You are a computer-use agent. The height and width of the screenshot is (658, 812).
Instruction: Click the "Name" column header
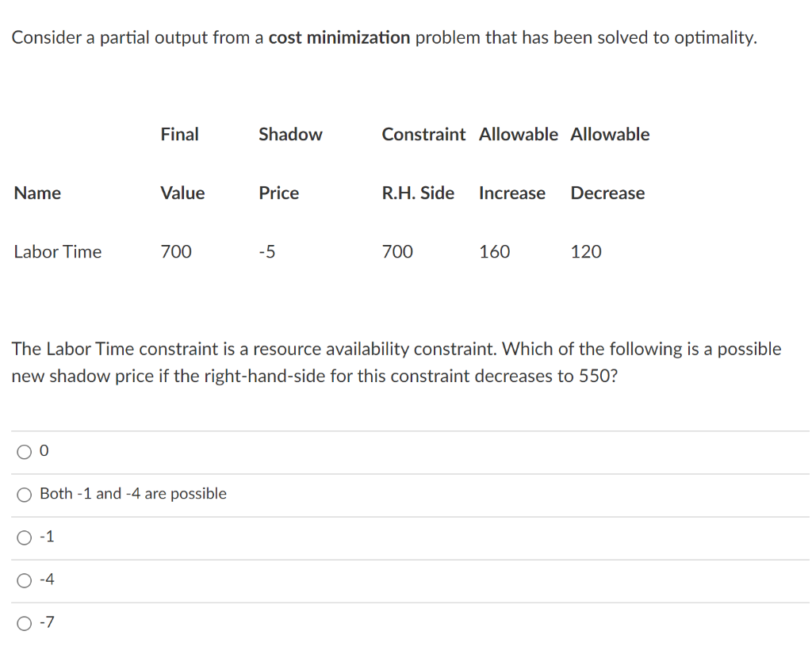(x=37, y=193)
